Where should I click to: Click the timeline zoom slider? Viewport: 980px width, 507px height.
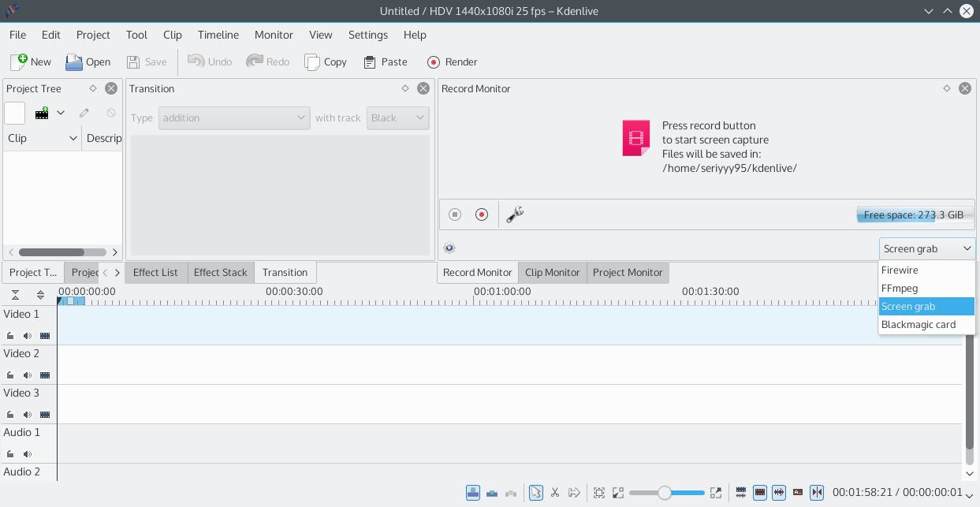pyautogui.click(x=665, y=492)
